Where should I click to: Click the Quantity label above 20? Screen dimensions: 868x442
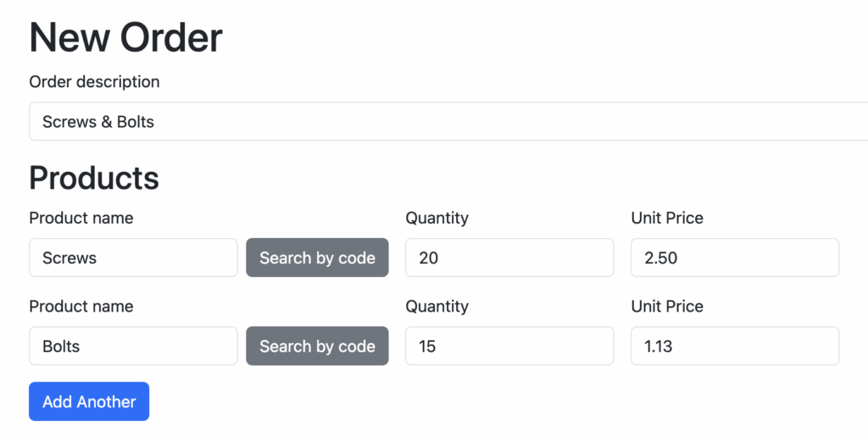pos(437,218)
